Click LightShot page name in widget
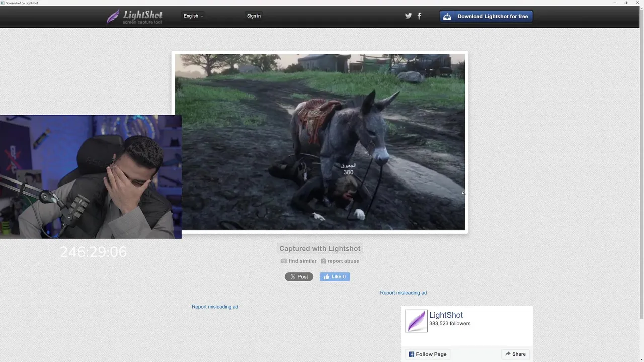Image resolution: width=644 pixels, height=362 pixels. coord(446,315)
